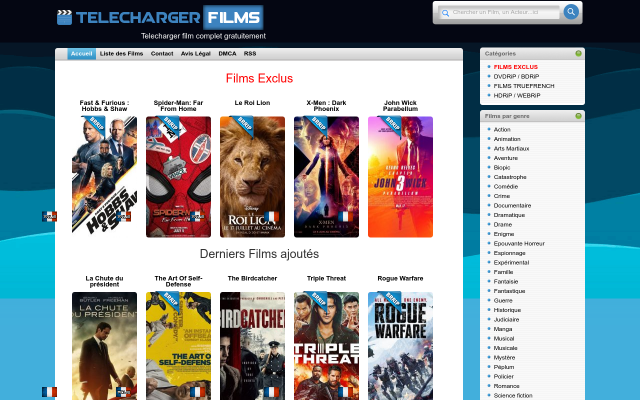Select the Comédie genre
The image size is (640, 400).
click(505, 187)
